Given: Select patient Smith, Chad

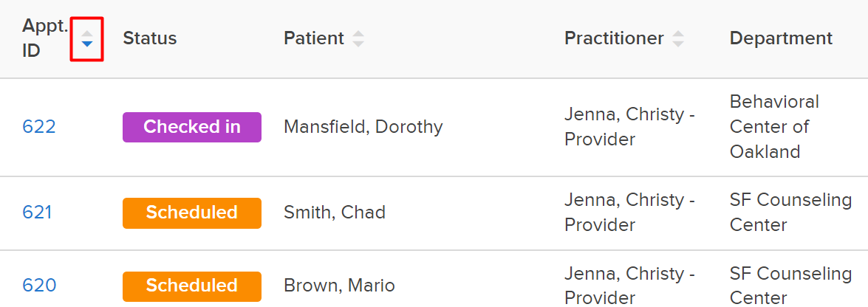Looking at the screenshot, I should click(335, 213).
